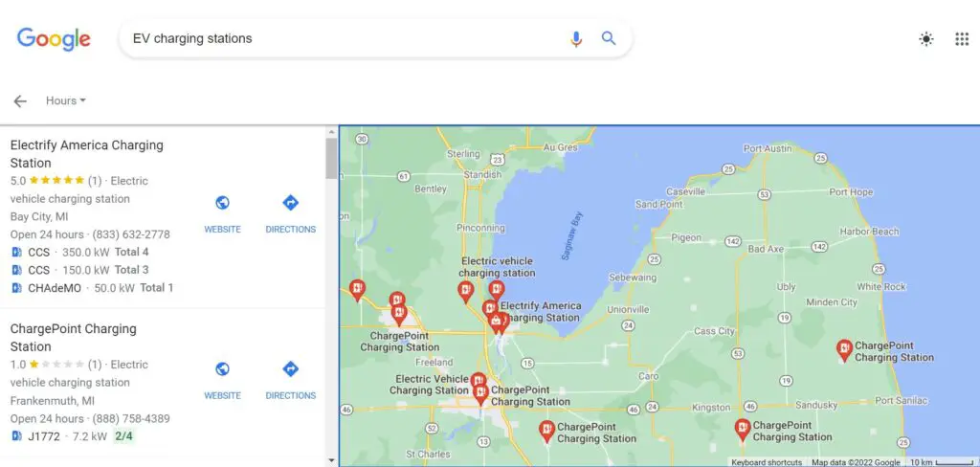Select the 'Bay City, MI' text
The height and width of the screenshot is (467, 980).
coord(39,217)
